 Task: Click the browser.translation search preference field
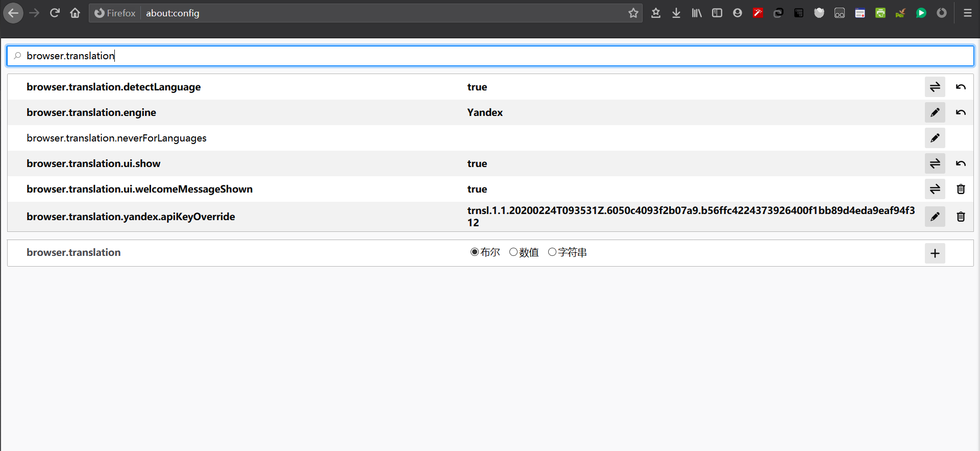490,56
